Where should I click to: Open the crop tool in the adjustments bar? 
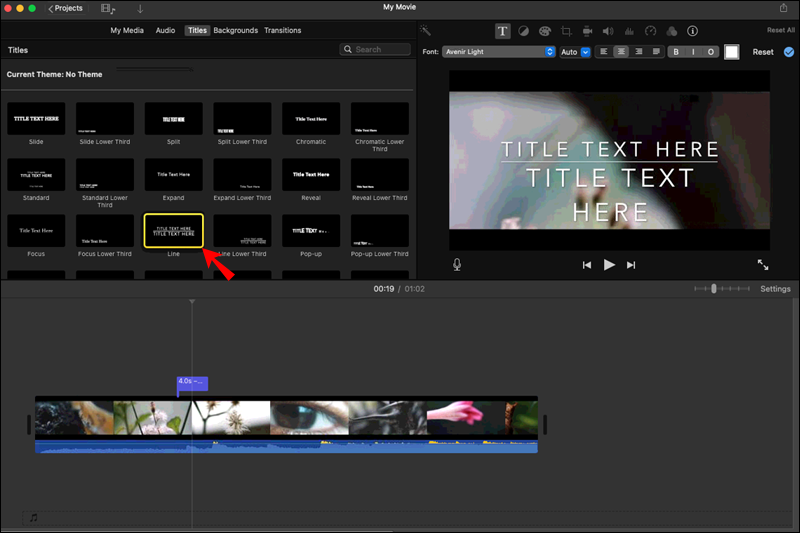566,31
